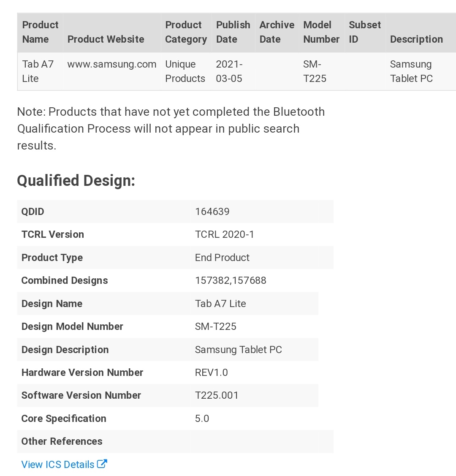The image size is (456, 476).
Task: Click the Model Number column header
Action: 321,32
